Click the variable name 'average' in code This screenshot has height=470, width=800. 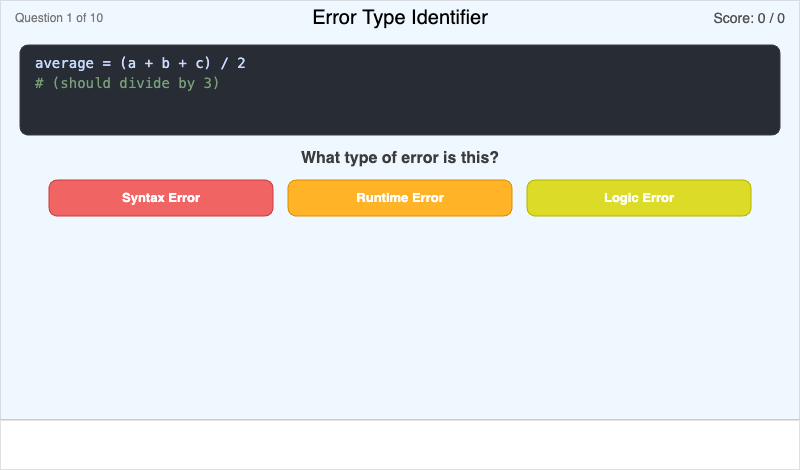click(64, 63)
